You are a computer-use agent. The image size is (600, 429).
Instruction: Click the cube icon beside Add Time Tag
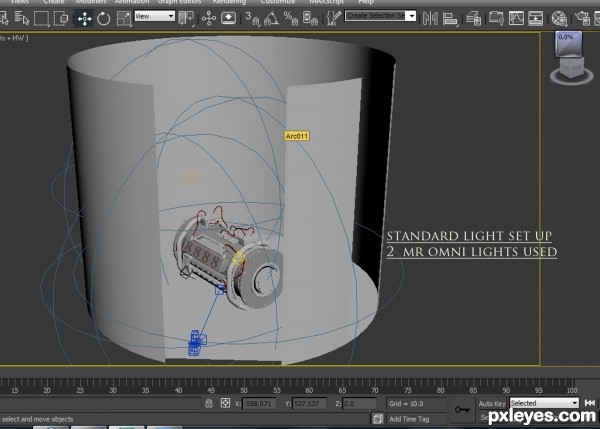pyautogui.click(x=378, y=419)
